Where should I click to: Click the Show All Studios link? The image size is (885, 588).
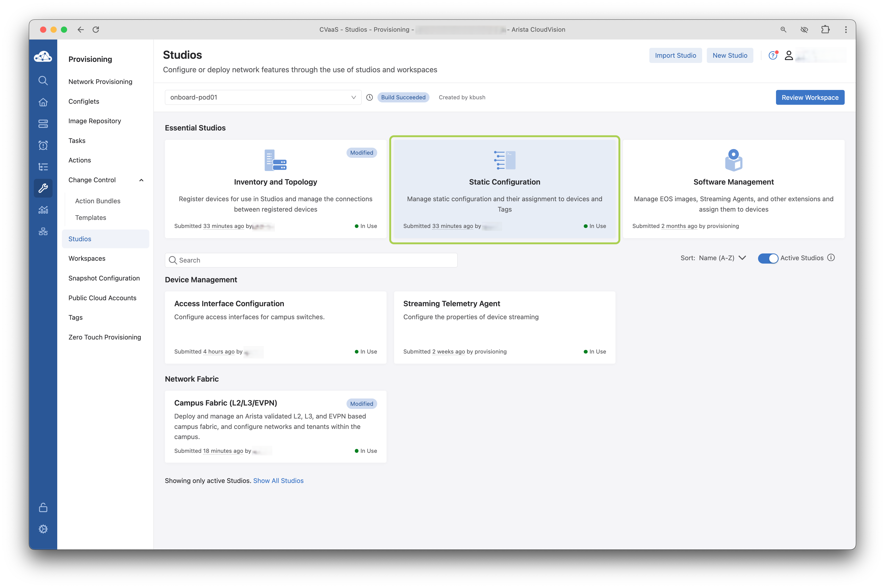(278, 481)
